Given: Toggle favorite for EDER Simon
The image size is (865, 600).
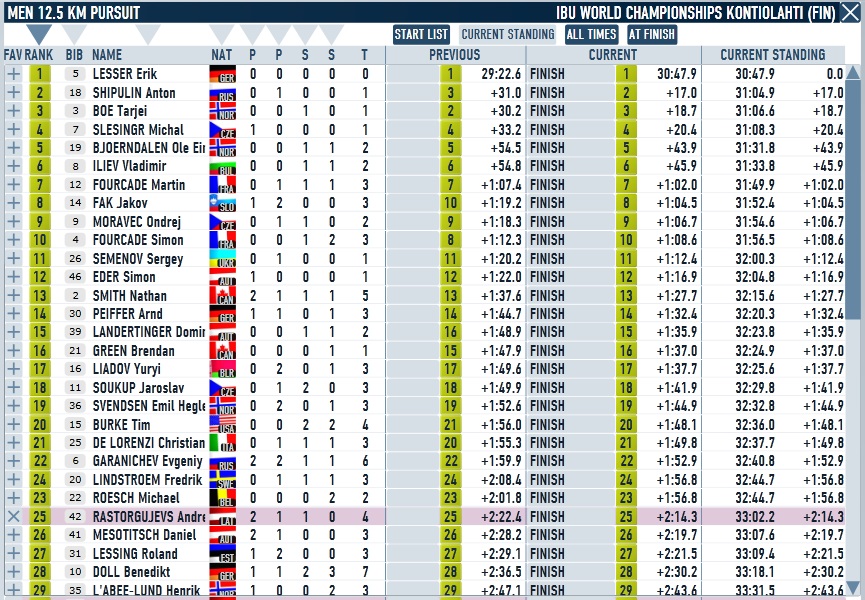Looking at the screenshot, I should 14,277.
